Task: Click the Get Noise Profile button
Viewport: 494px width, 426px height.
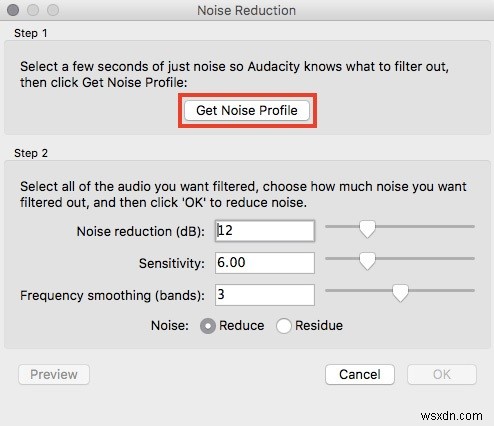Action: [247, 110]
